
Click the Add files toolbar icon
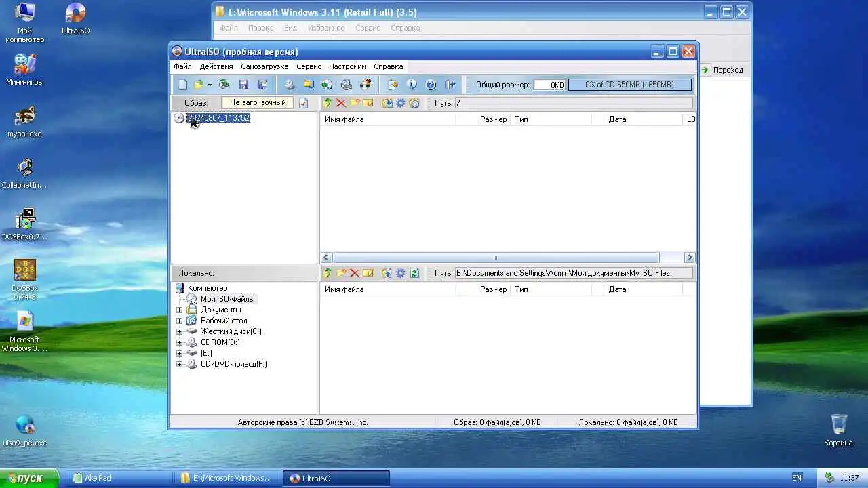click(393, 85)
